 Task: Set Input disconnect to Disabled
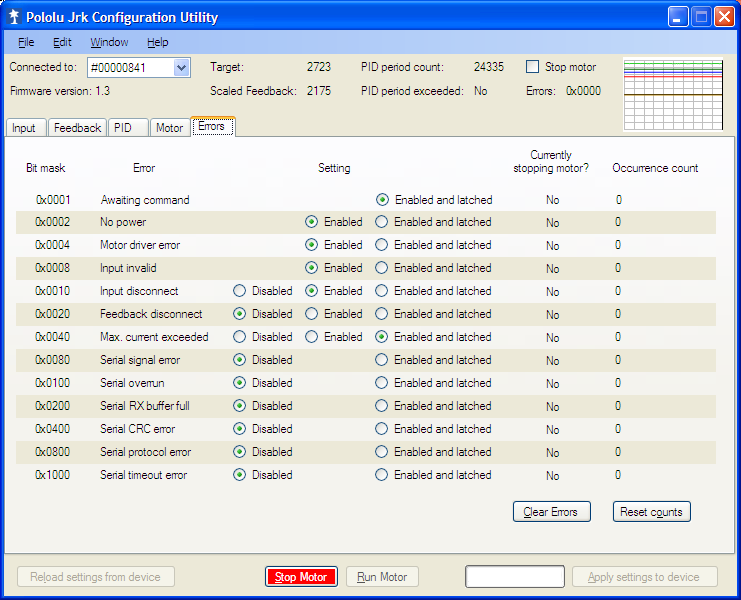tap(240, 291)
